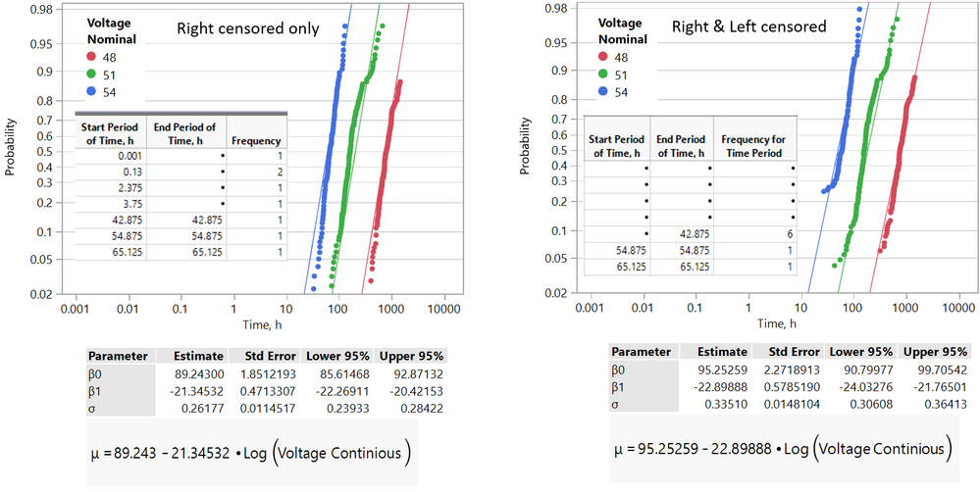Select lower 95% value 85.61468
The image size is (980, 492).
(x=346, y=372)
